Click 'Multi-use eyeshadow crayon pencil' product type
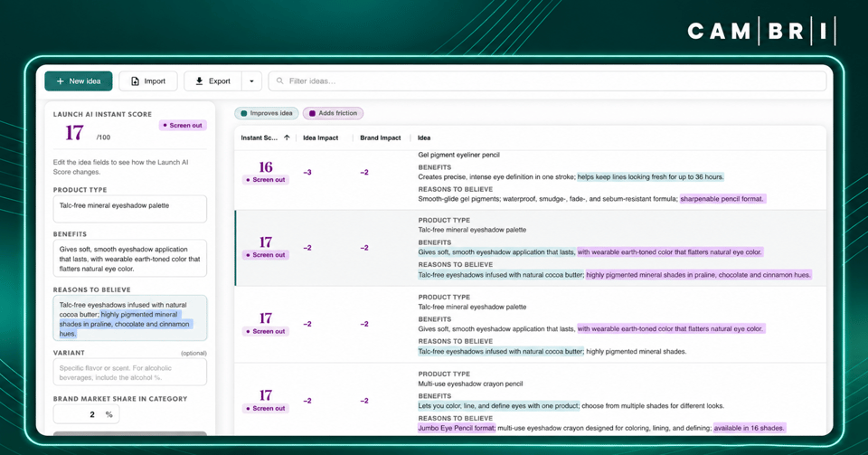The height and width of the screenshot is (455, 868). point(470,384)
